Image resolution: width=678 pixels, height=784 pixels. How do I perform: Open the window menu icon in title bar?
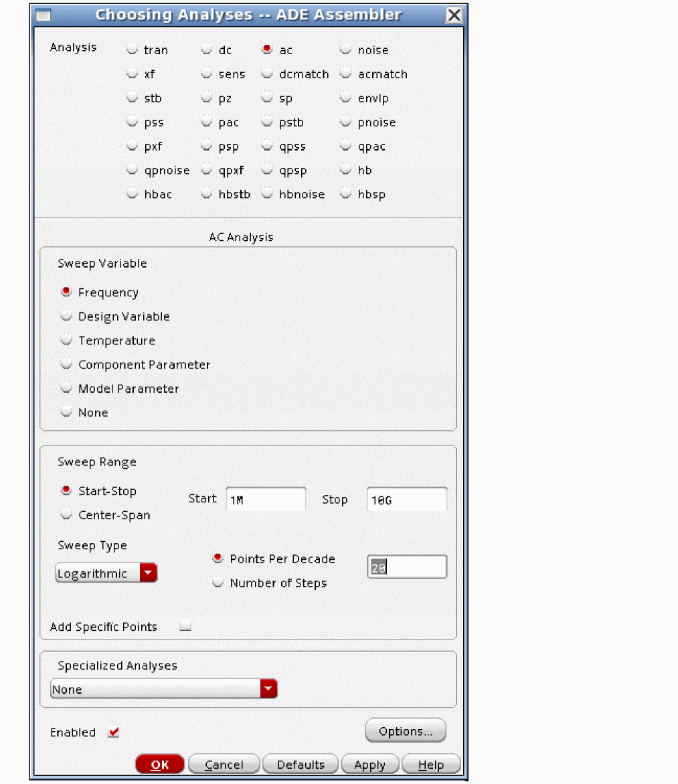pyautogui.click(x=43, y=15)
